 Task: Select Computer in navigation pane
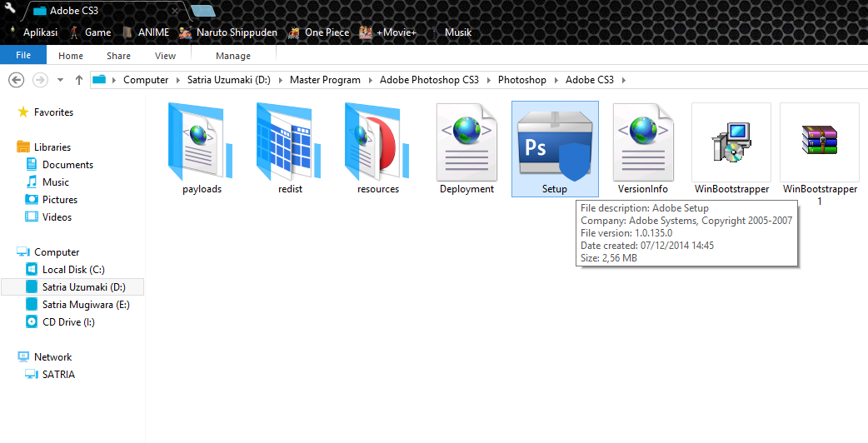pos(57,252)
